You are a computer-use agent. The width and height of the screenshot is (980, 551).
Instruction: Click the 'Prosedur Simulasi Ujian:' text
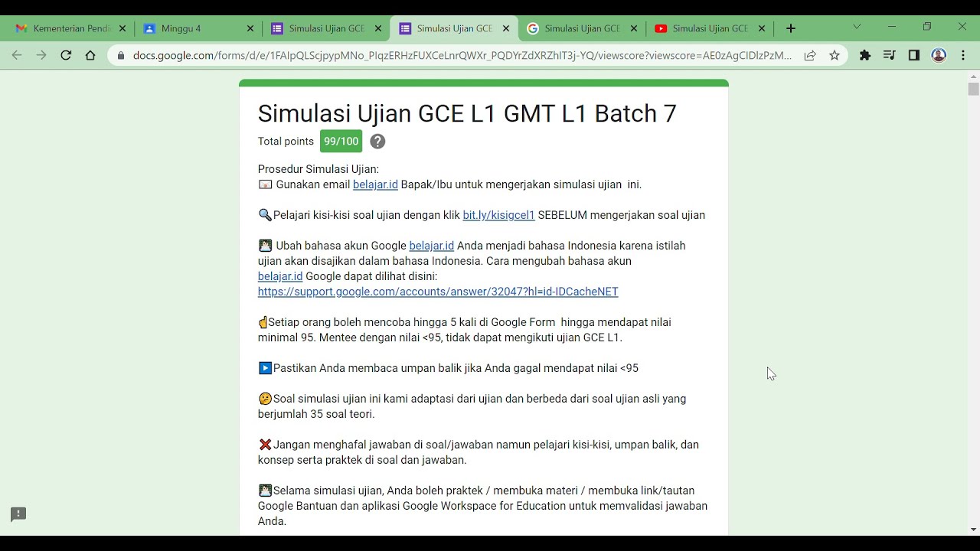(318, 169)
